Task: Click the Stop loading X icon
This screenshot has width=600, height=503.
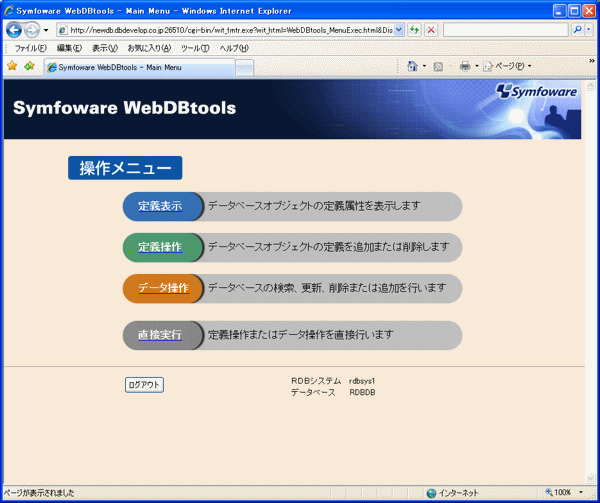Action: coord(431,30)
